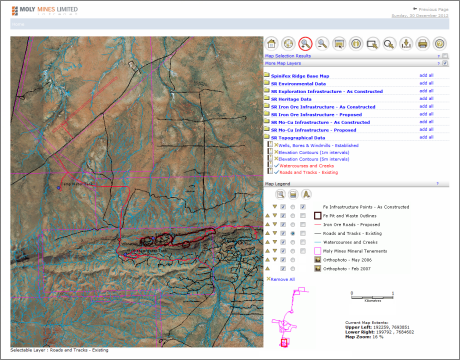Image resolution: width=460 pixels, height=360 pixels.
Task: Move Fe Pit and Waste Outlines layer down
Action: (275, 216)
